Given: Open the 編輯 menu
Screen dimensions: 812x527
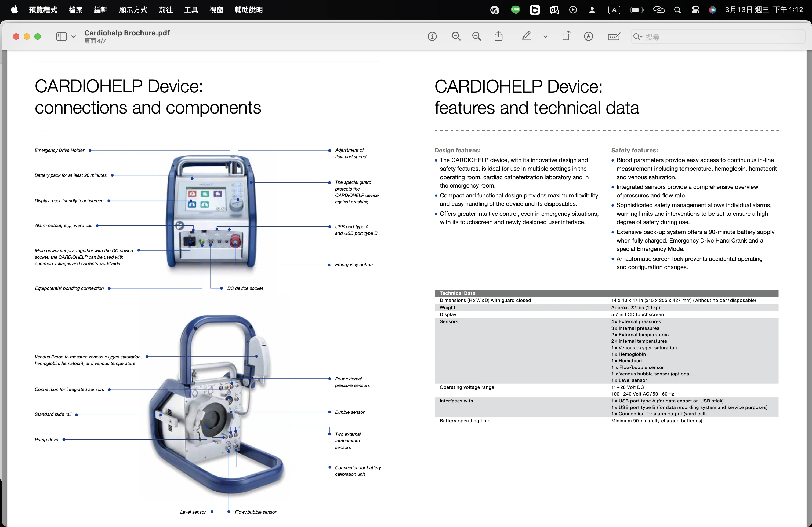Looking at the screenshot, I should click(101, 10).
